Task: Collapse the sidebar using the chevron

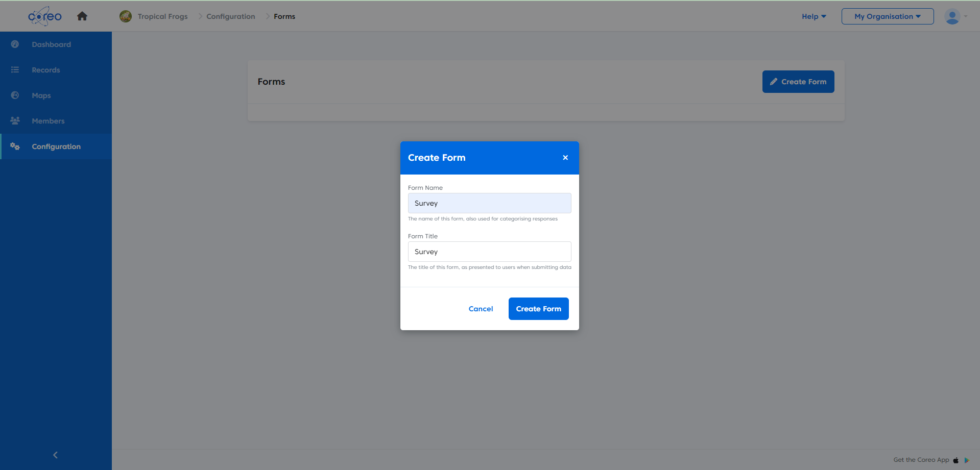Action: point(55,455)
